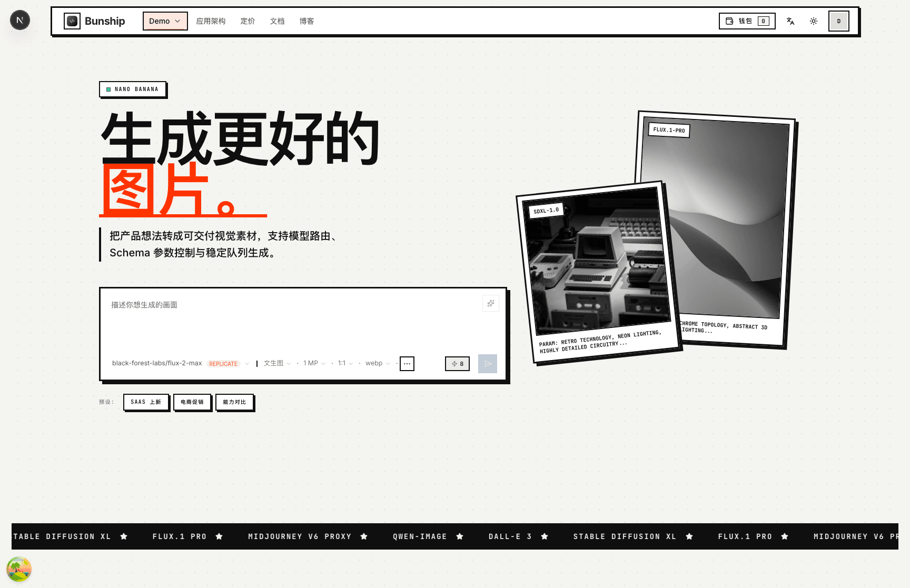Click the send arrow to generate image
The image size is (910, 588).
[487, 364]
